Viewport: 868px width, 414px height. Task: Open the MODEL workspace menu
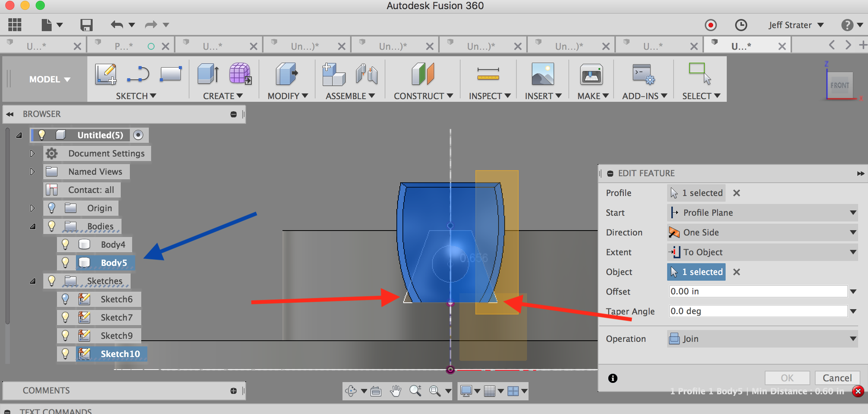pos(49,79)
